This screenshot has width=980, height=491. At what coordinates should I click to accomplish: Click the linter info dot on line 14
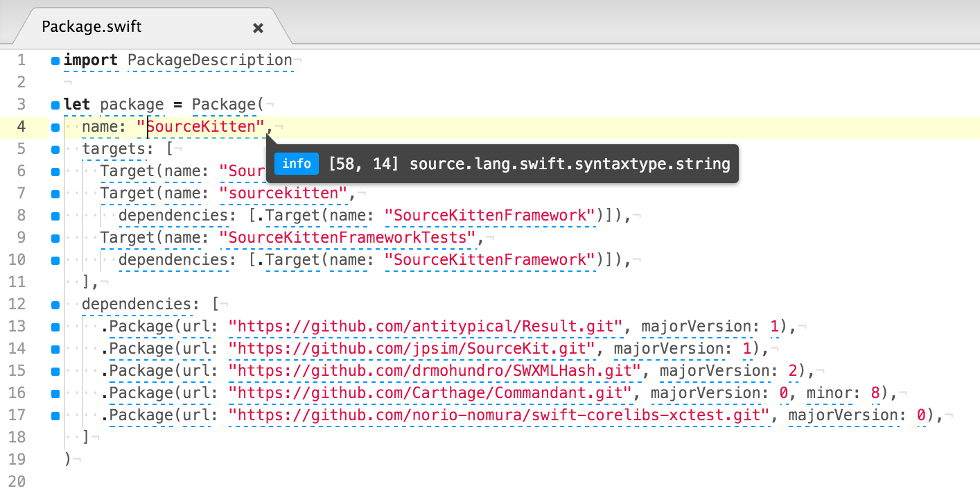55,350
